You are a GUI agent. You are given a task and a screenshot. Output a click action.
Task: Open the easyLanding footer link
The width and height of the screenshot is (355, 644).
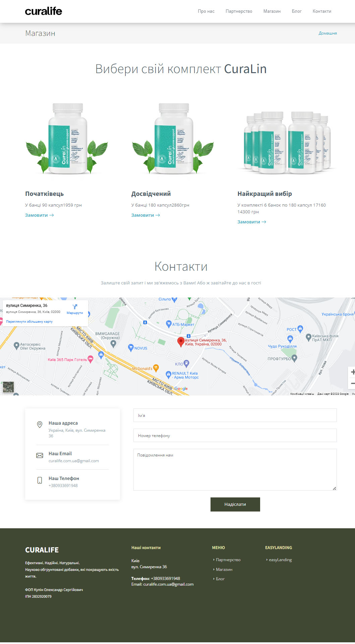(280, 560)
